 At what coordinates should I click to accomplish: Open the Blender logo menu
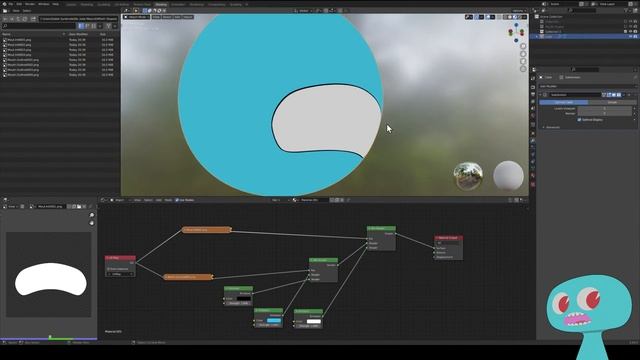pyautogui.click(x=4, y=4)
